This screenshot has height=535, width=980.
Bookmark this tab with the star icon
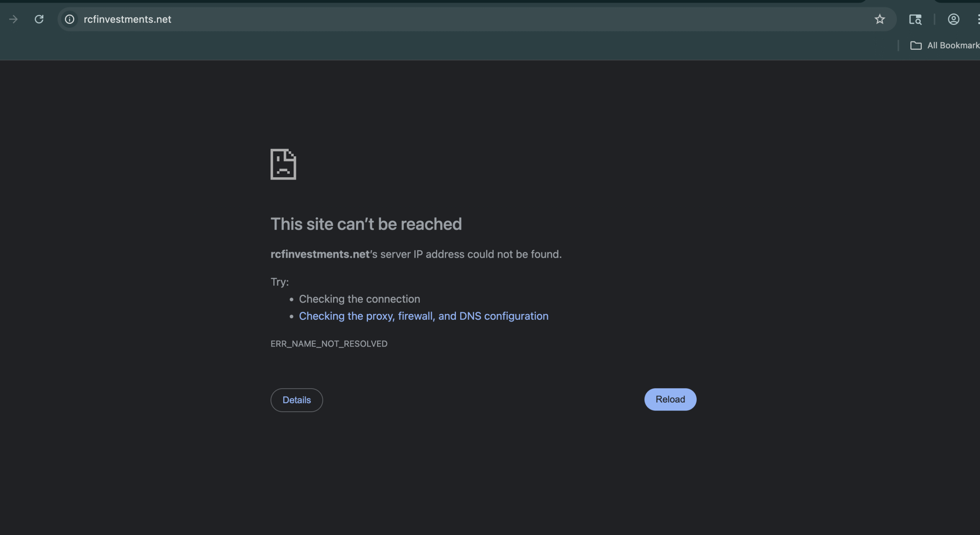pyautogui.click(x=879, y=19)
